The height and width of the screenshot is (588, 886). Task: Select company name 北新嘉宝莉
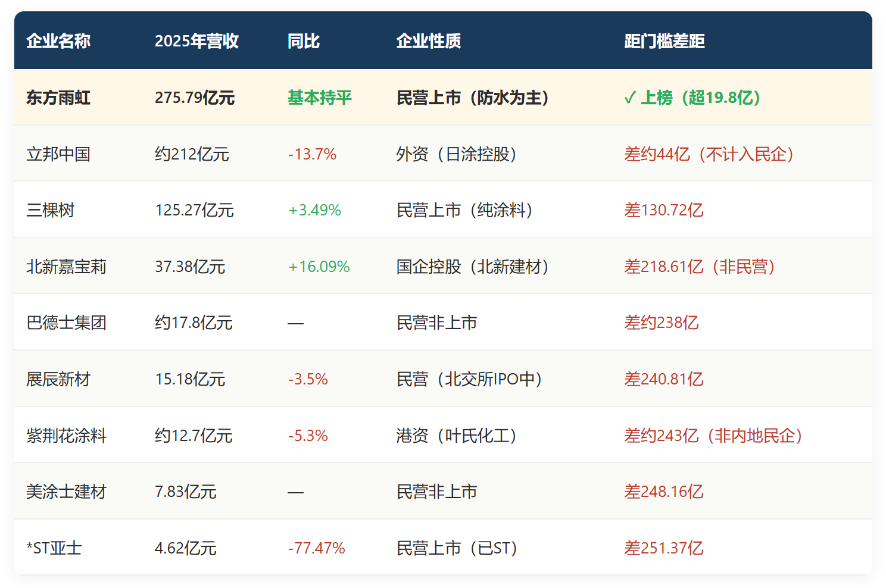point(66,267)
